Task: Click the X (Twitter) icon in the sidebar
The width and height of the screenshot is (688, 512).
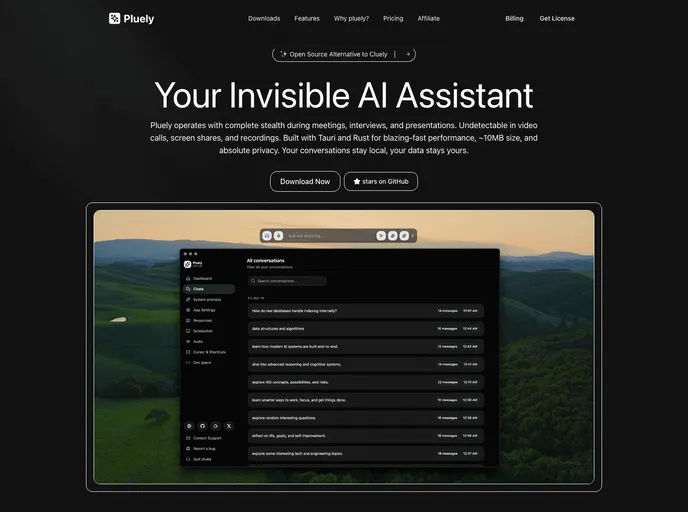Action: (x=228, y=426)
